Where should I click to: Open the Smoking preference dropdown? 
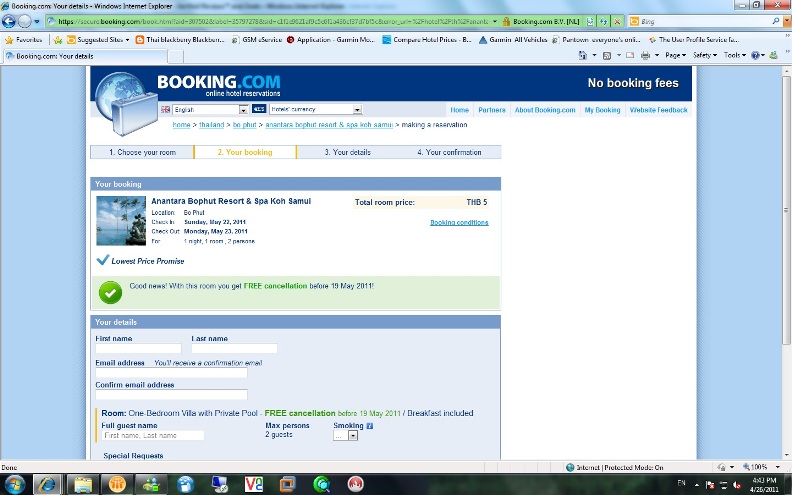click(345, 435)
